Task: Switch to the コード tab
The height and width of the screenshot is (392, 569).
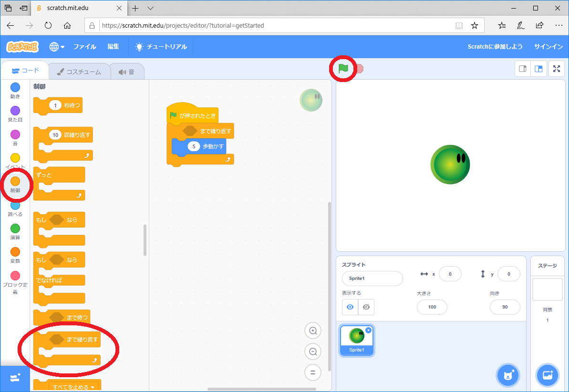Action: 25,71
